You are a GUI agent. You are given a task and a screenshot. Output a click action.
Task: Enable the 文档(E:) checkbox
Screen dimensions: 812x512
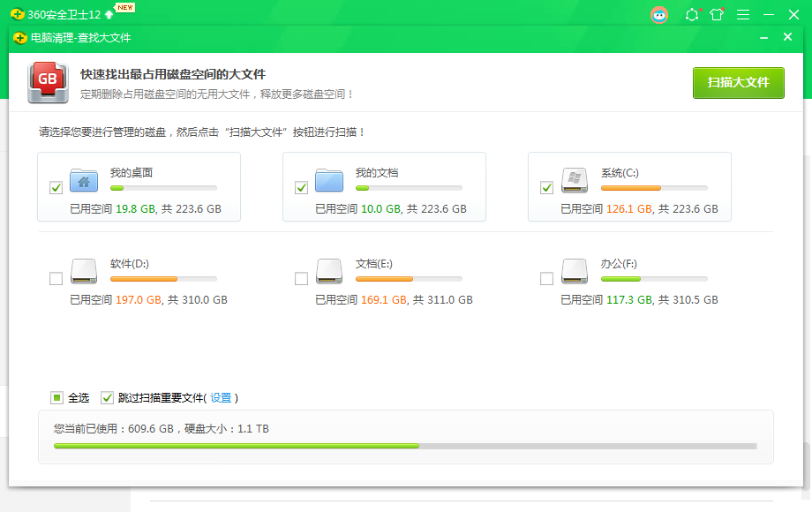[x=301, y=279]
